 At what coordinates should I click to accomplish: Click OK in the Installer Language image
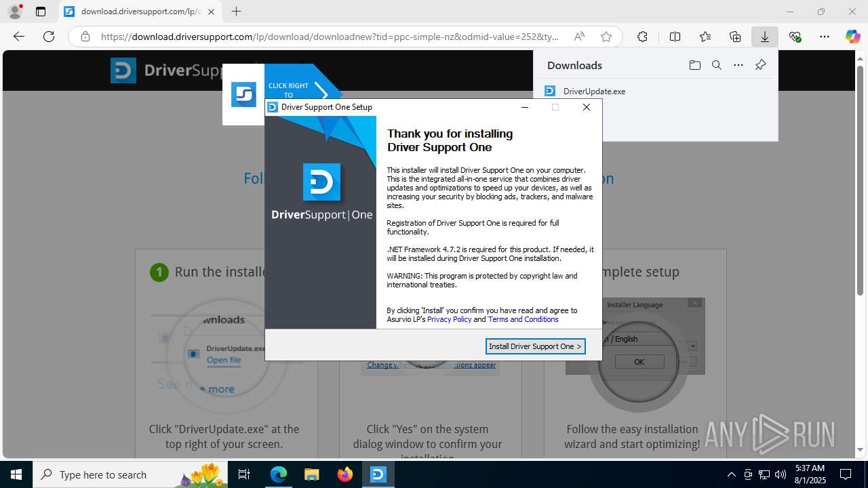pyautogui.click(x=639, y=362)
